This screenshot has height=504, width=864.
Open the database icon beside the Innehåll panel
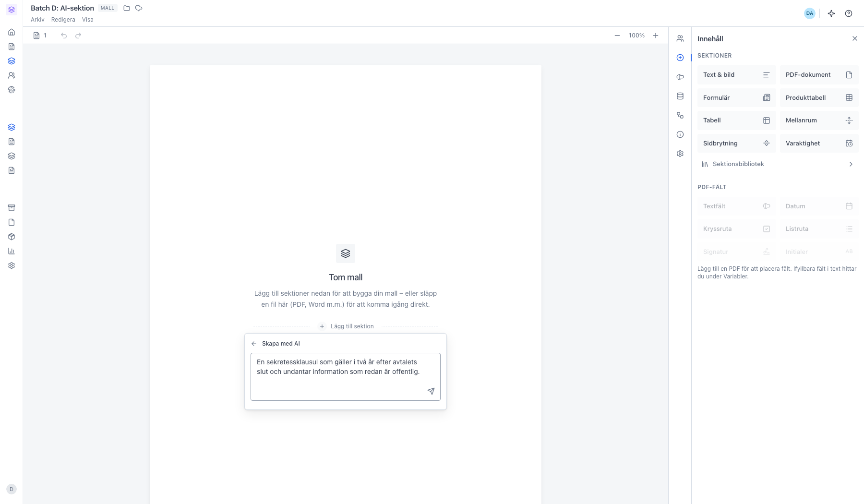pyautogui.click(x=680, y=96)
